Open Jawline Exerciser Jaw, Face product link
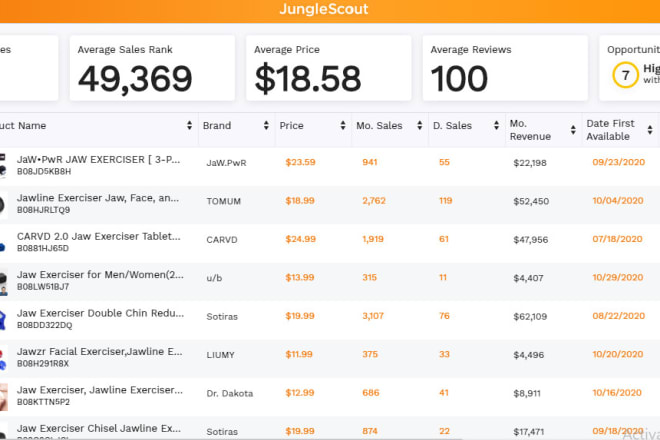Viewport: 660px width, 440px height. point(98,198)
